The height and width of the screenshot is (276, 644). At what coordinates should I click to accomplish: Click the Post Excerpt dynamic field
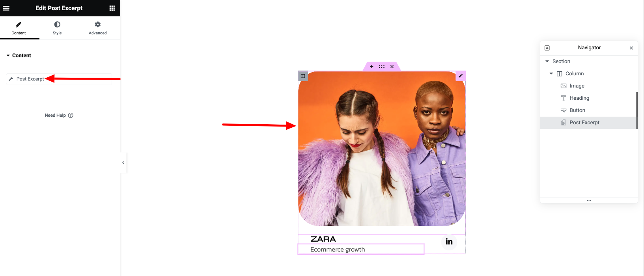point(59,79)
